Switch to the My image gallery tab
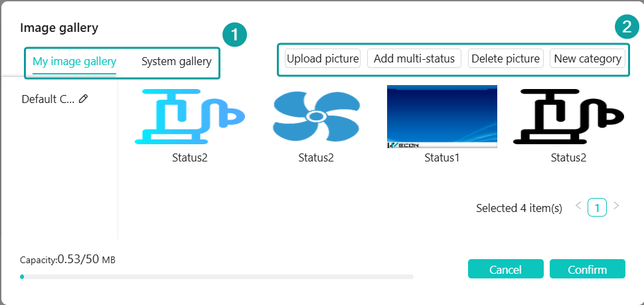Screen dimensions: 644x305 click(x=74, y=62)
